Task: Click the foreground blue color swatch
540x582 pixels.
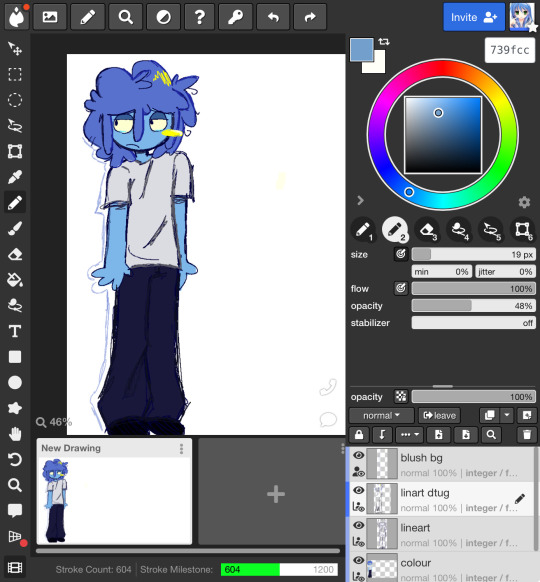Action: point(361,49)
